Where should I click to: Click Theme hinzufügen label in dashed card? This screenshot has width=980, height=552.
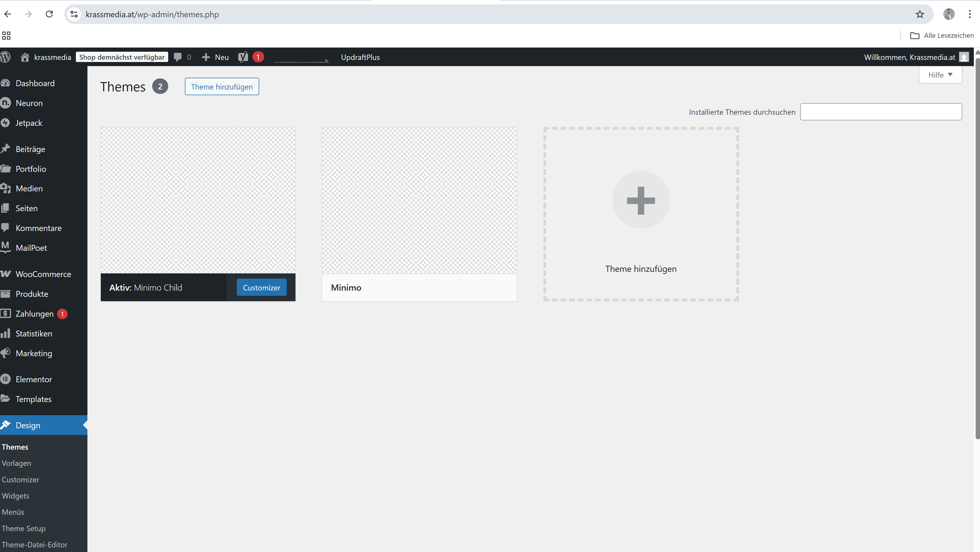tap(641, 269)
